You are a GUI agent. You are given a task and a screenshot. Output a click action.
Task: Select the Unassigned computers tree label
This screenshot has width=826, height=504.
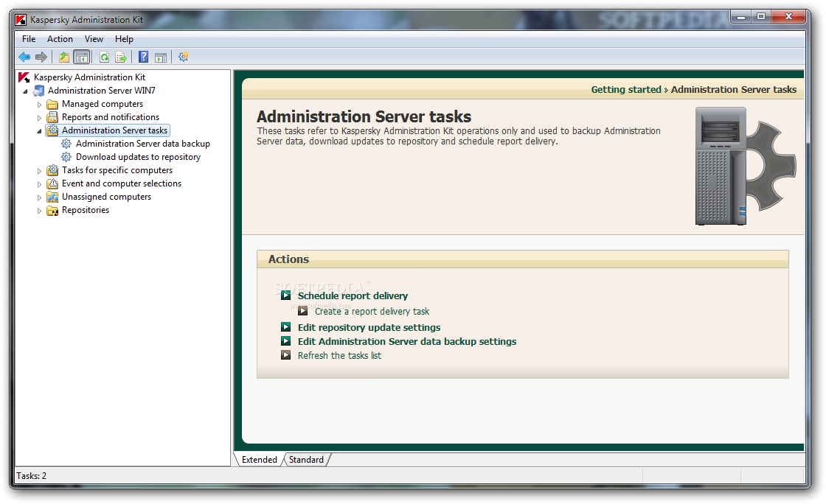(106, 197)
